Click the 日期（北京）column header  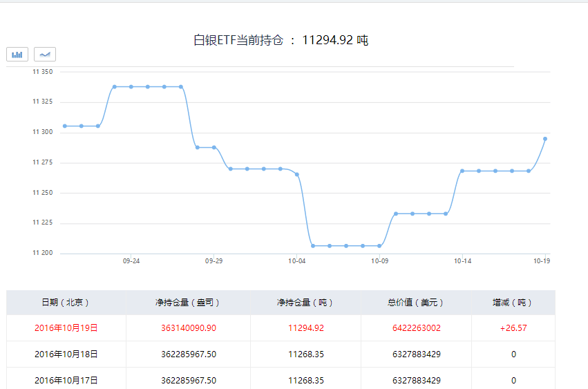click(66, 303)
